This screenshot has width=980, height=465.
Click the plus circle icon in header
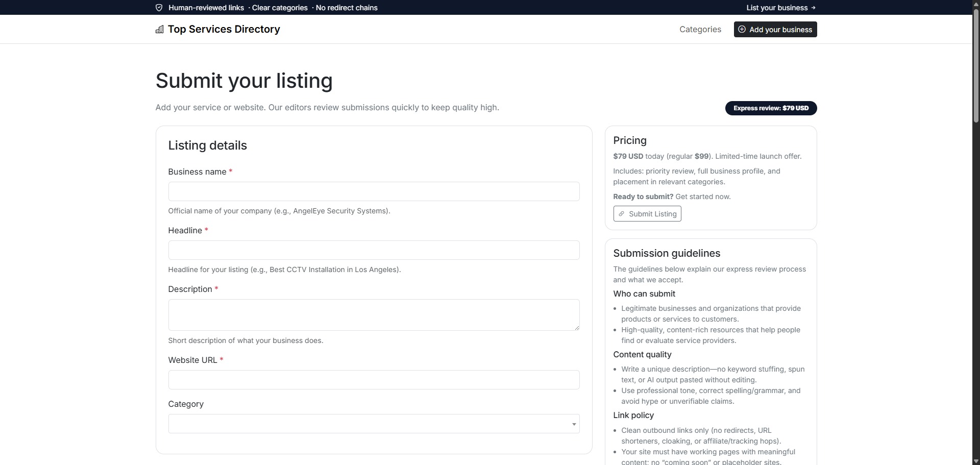tap(742, 30)
